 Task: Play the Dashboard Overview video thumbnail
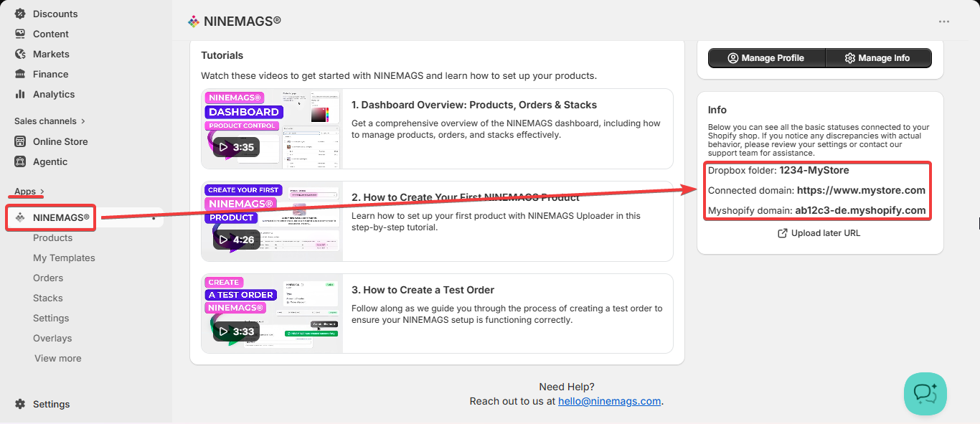tap(272, 129)
